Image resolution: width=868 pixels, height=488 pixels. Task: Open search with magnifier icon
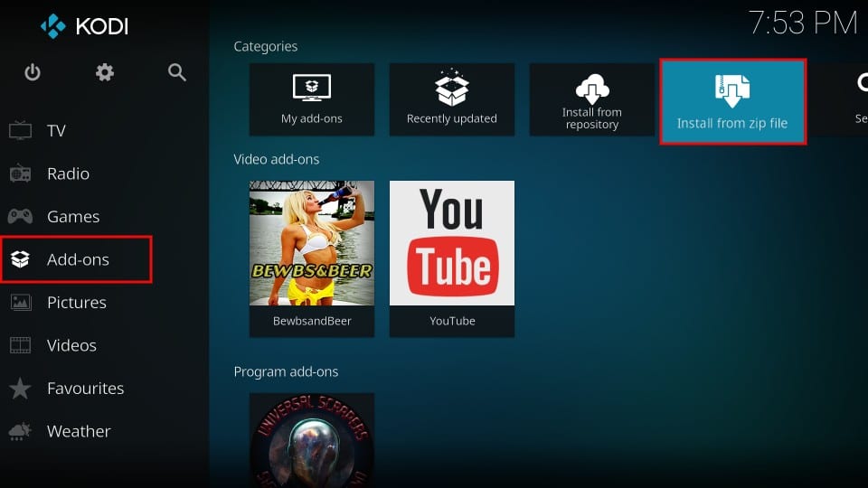[177, 72]
